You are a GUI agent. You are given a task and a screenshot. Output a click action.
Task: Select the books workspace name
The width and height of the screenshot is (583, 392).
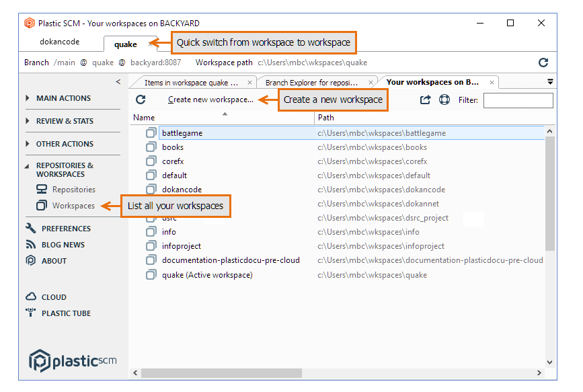[173, 147]
